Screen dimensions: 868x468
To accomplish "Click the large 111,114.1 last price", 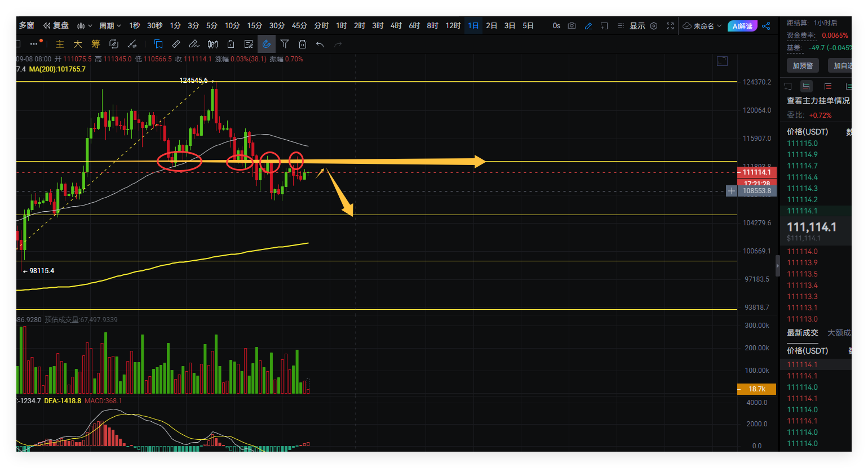I will tap(812, 227).
